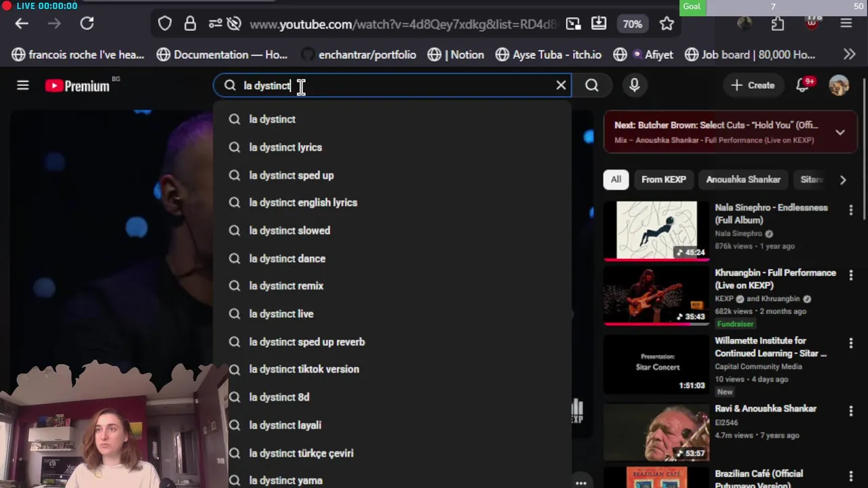Start voice search with microphone

[x=635, y=85]
